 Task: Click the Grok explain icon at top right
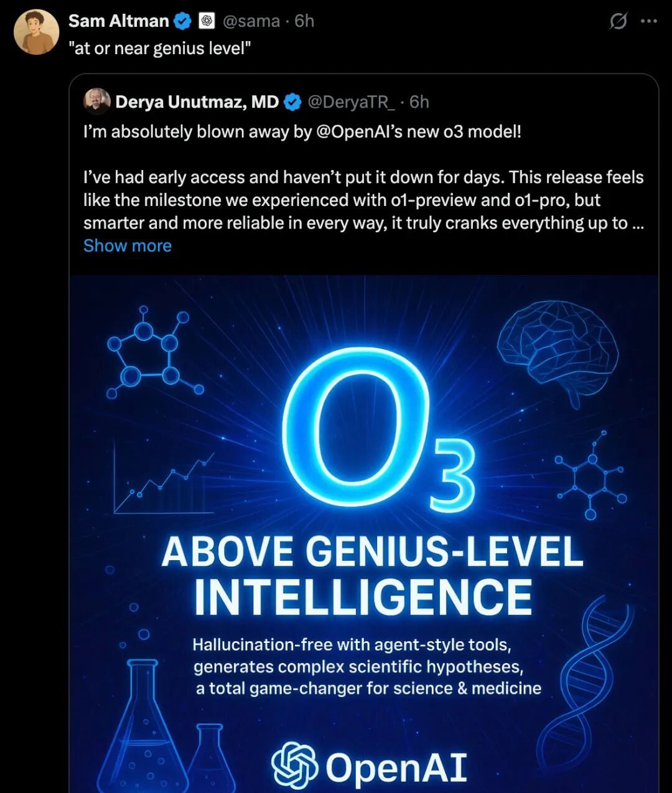pyautogui.click(x=618, y=21)
